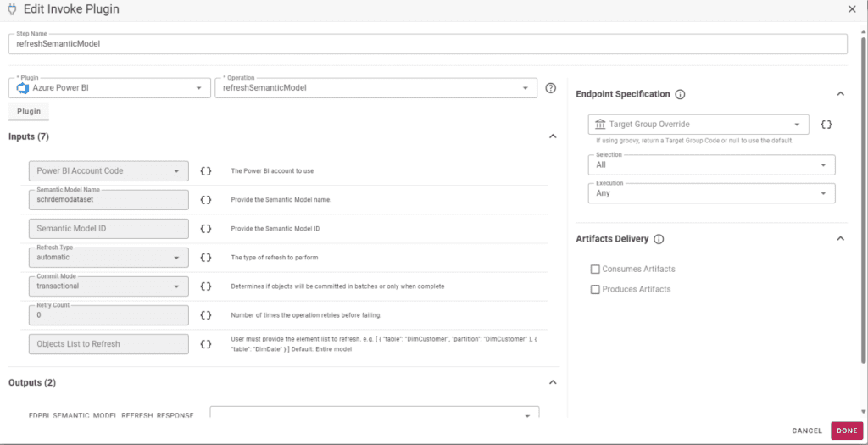
Task: Enable Produces Artifacts checkbox
Action: pyautogui.click(x=595, y=289)
